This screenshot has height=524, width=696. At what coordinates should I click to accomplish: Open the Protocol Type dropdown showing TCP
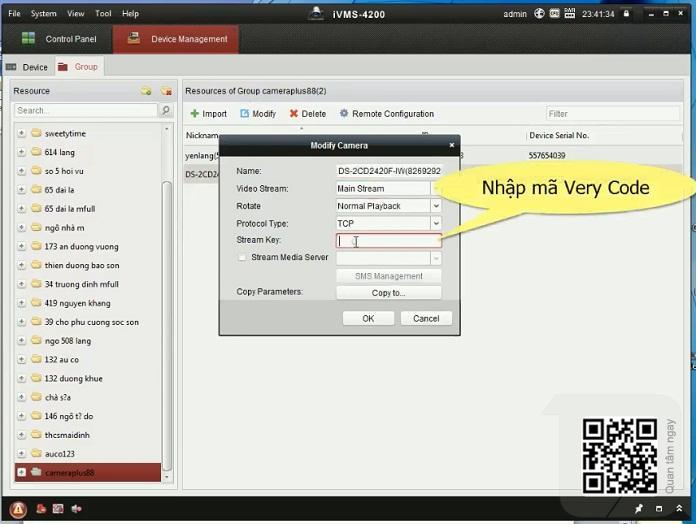coord(435,224)
